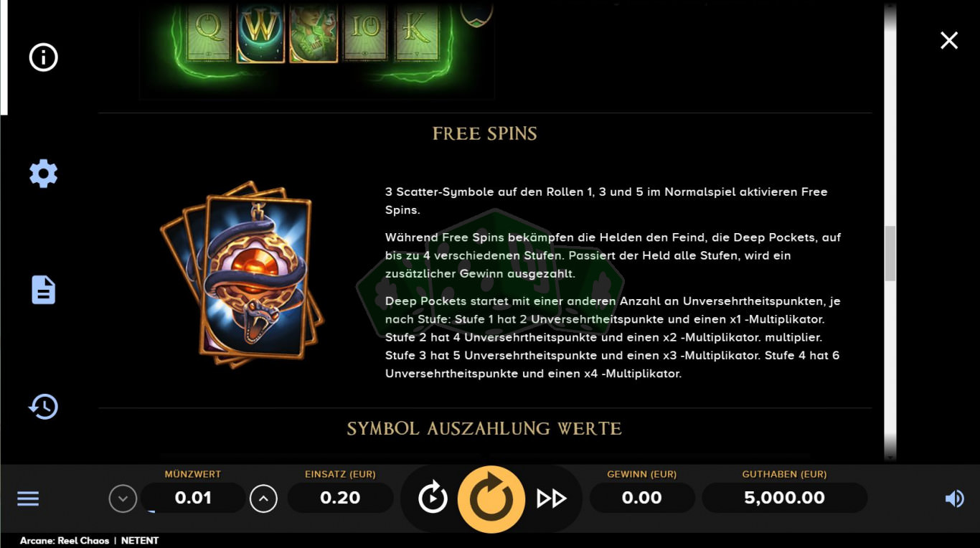Click the hamburger menu icon

pyautogui.click(x=28, y=499)
